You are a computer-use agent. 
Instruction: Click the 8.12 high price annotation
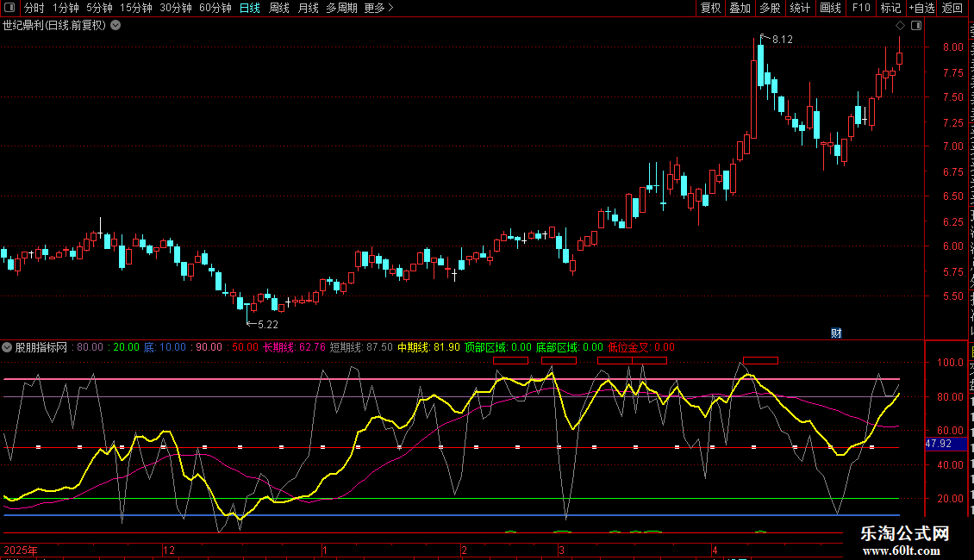tap(782, 40)
